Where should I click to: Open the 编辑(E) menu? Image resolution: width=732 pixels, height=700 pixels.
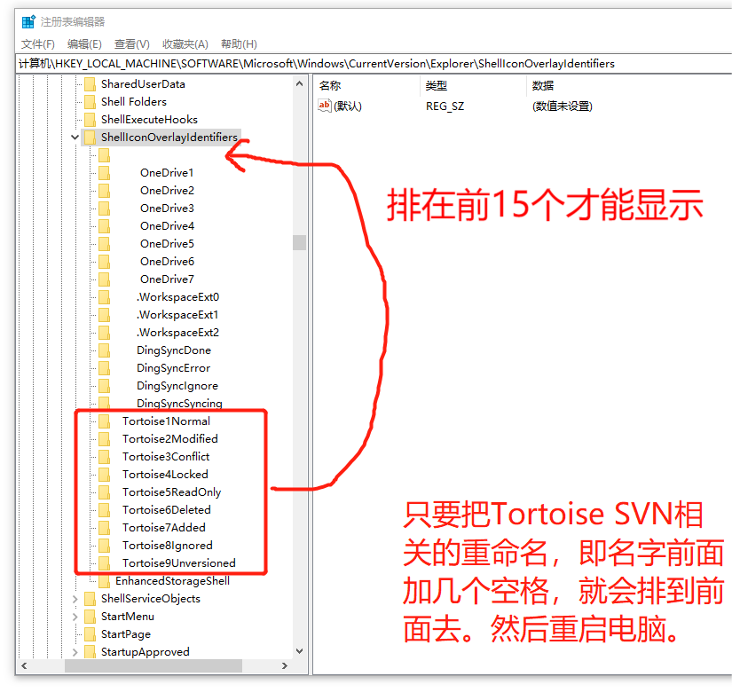coord(84,43)
